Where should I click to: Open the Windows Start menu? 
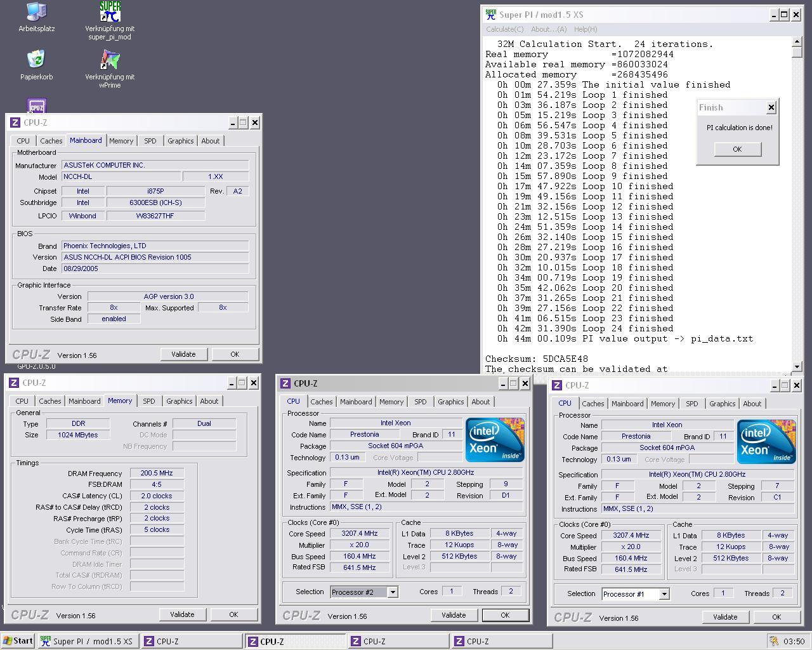pyautogui.click(x=18, y=641)
